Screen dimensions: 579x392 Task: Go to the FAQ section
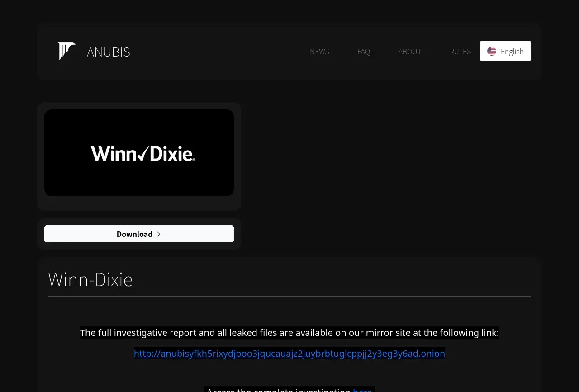click(x=364, y=52)
